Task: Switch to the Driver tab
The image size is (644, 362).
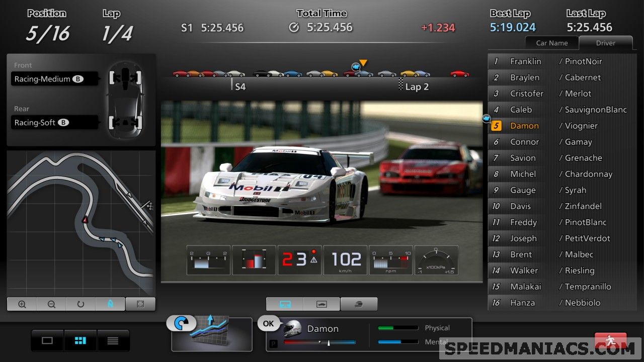Action: (x=605, y=43)
